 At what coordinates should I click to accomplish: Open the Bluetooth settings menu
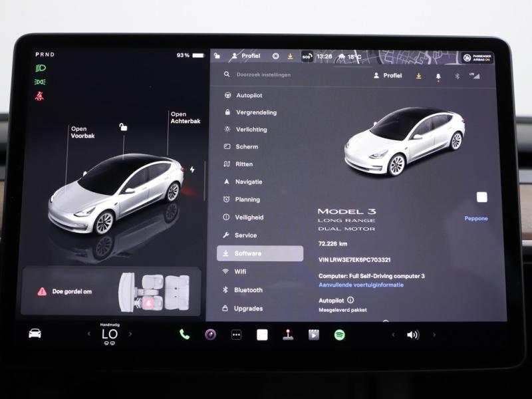[x=242, y=290]
